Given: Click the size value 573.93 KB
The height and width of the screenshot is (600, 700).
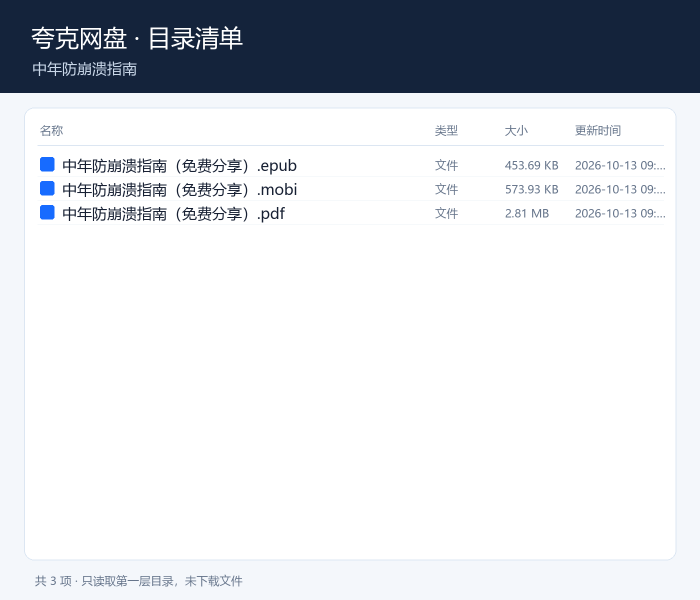Looking at the screenshot, I should pos(531,189).
